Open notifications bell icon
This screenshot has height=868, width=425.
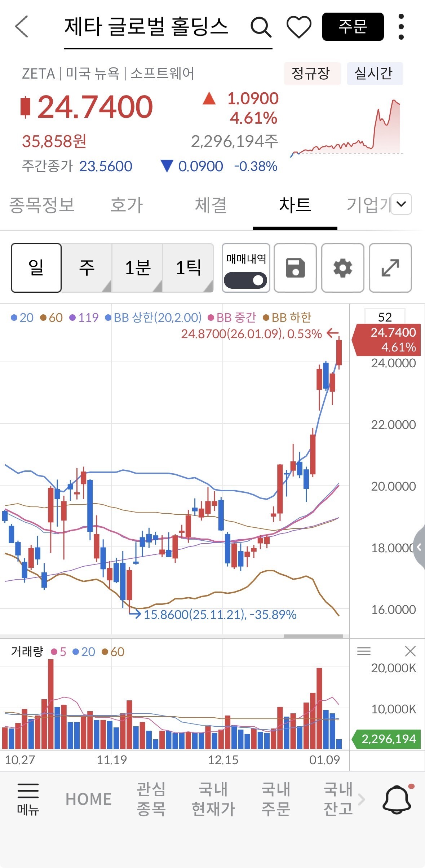397,799
